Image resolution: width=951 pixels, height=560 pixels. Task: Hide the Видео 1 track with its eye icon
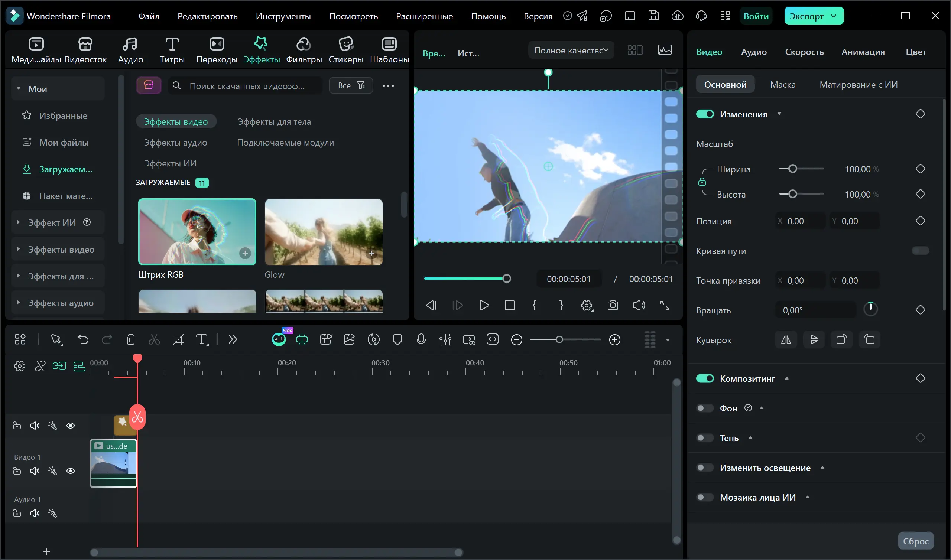coord(71,471)
